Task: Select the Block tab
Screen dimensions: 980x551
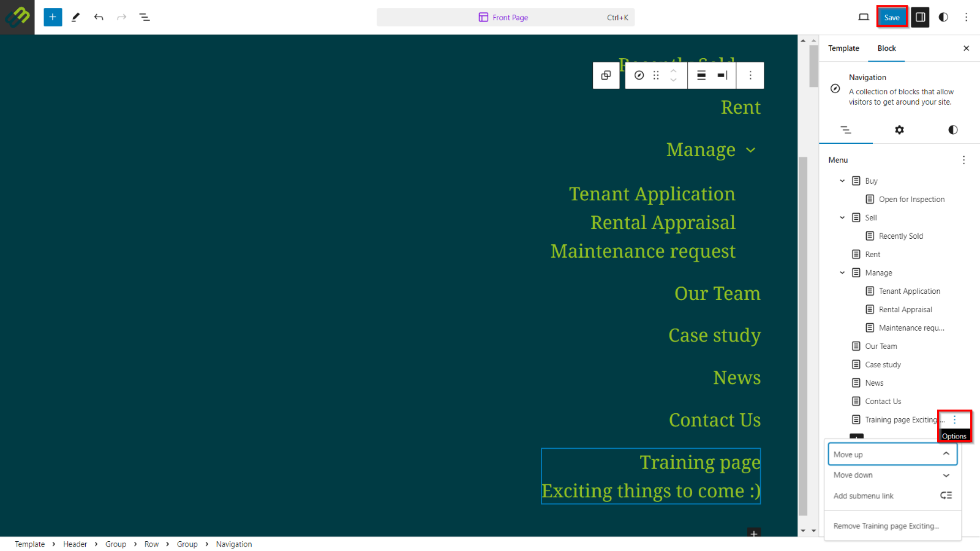Action: (886, 48)
